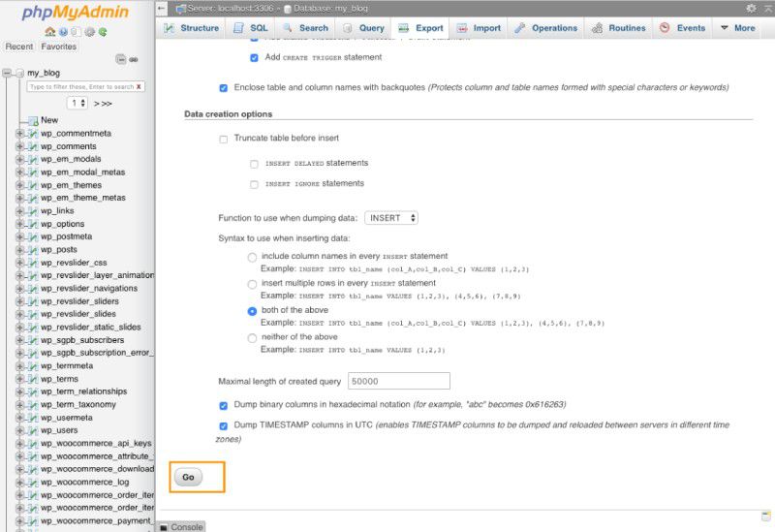Click the Maximal length query field
Viewport: 775px width, 532px height.
(x=399, y=381)
